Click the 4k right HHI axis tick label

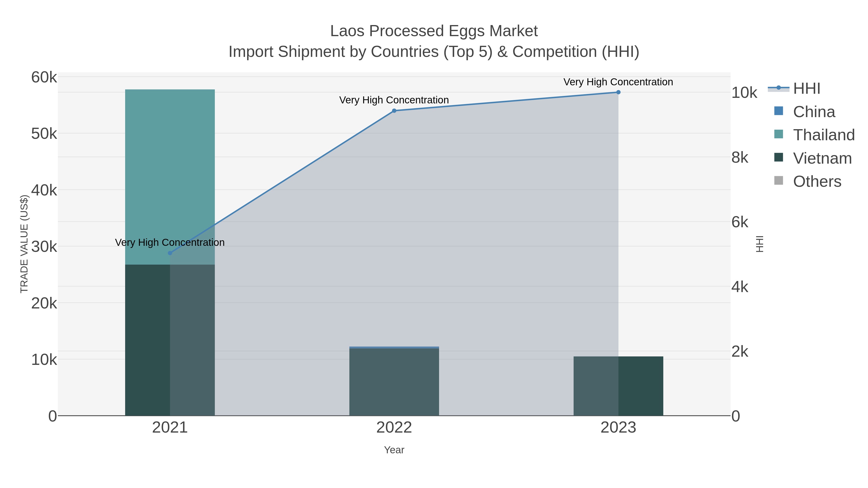tap(740, 287)
